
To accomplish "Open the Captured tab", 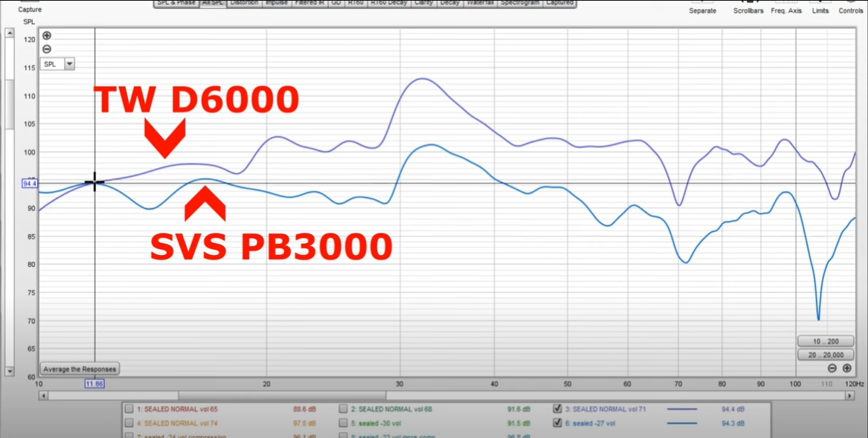I will (559, 3).
